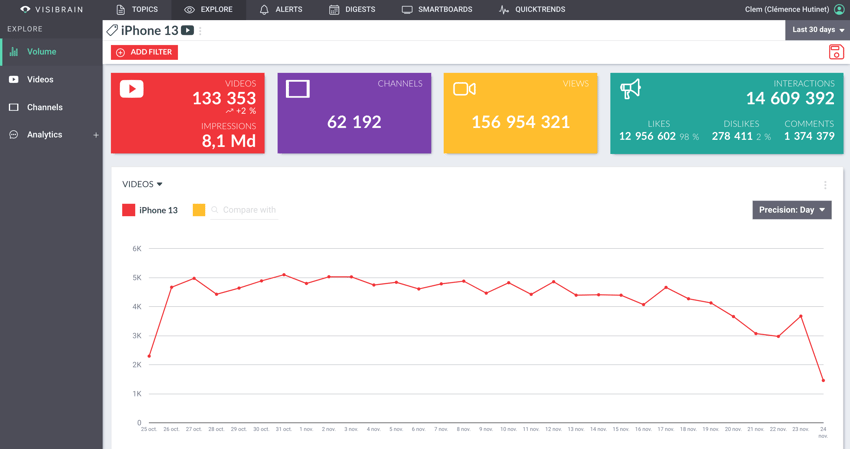Image resolution: width=850 pixels, height=449 pixels.
Task: Select Channels in the sidebar
Action: click(x=51, y=107)
